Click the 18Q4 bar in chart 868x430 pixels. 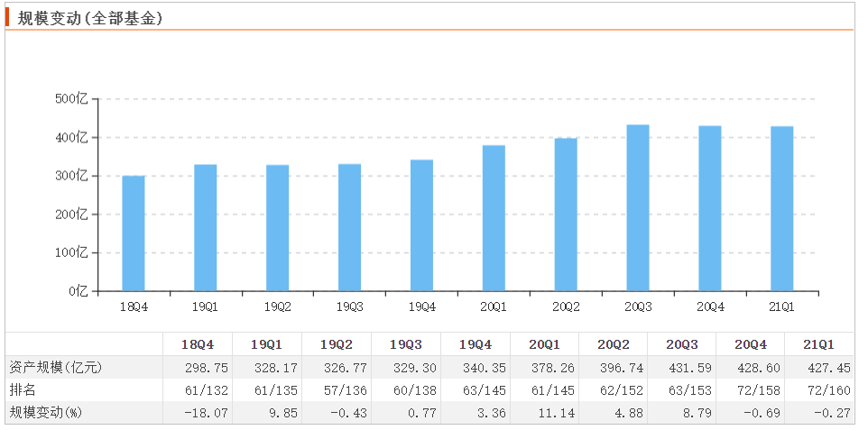(x=134, y=233)
